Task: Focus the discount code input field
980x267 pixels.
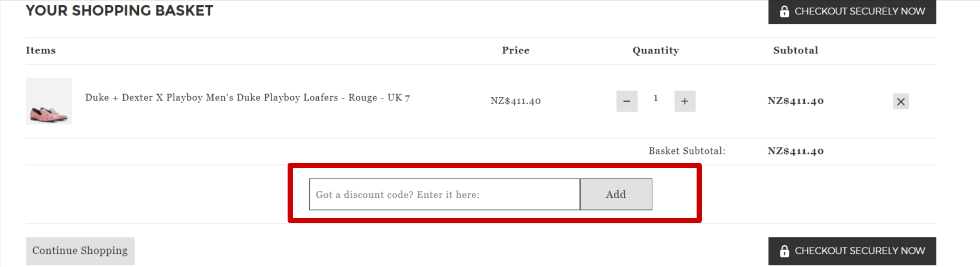Action: tap(444, 194)
